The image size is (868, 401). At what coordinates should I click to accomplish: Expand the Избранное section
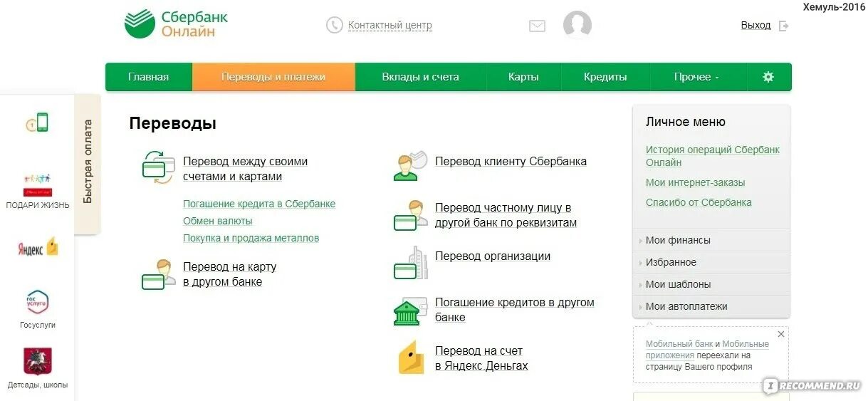pos(711,262)
